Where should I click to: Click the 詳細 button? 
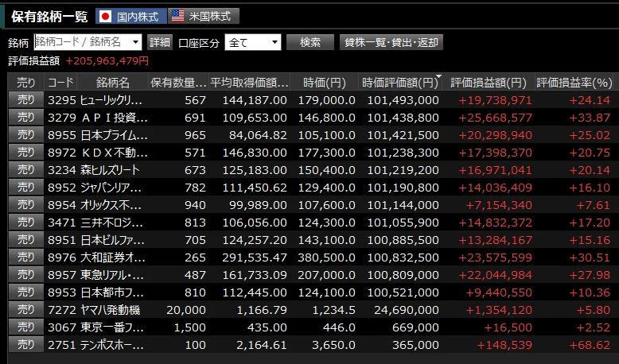(x=160, y=42)
